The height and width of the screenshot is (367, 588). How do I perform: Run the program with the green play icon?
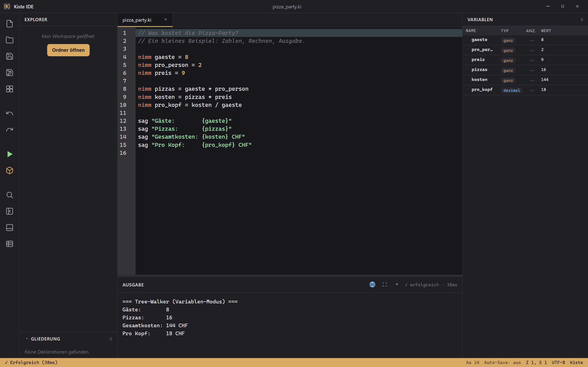9,154
